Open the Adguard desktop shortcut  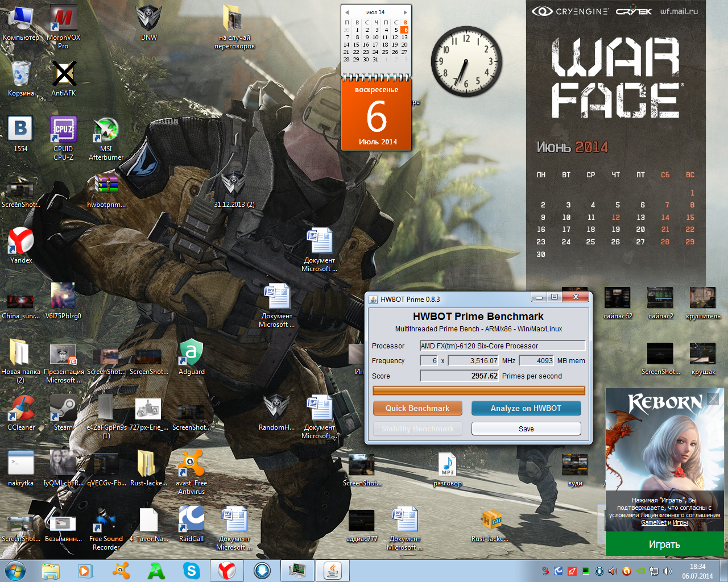192,357
